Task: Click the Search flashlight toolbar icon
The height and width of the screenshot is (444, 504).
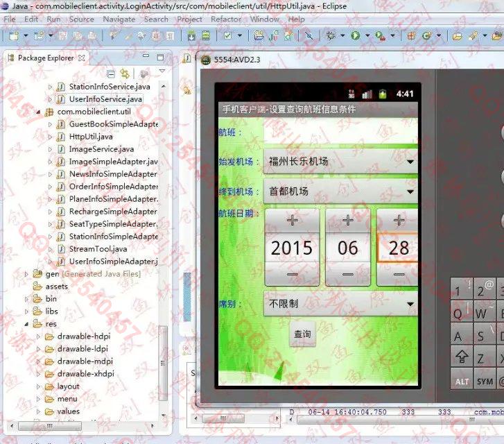Action: tap(473, 35)
